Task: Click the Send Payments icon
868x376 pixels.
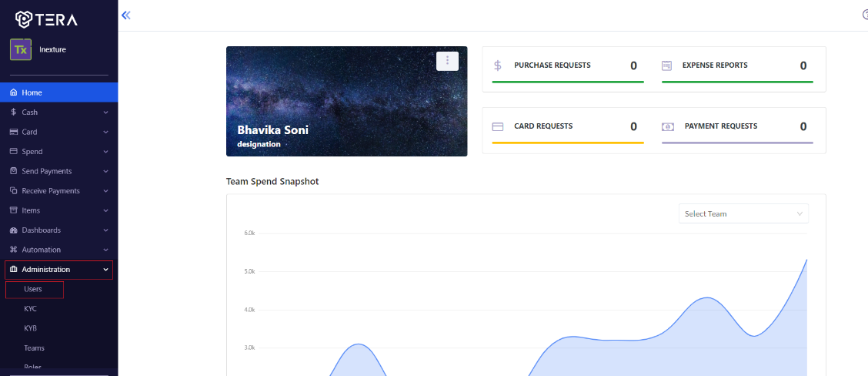Action: [14, 171]
